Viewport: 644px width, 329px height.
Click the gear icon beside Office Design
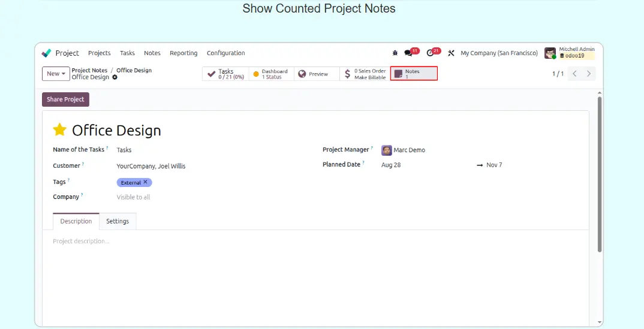(x=115, y=77)
